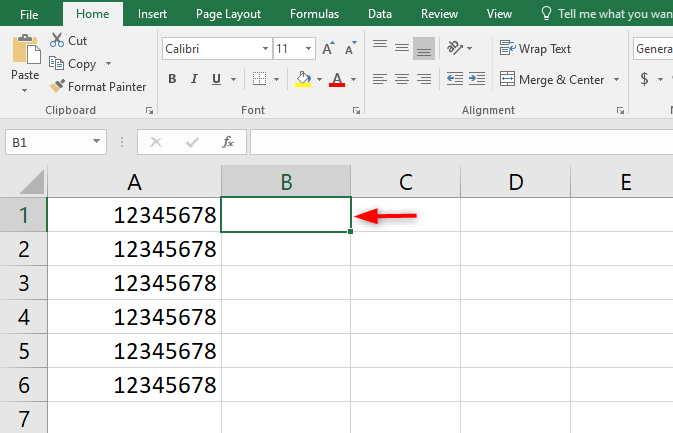The height and width of the screenshot is (433, 673).
Task: Toggle bottom align button
Action: (424, 48)
